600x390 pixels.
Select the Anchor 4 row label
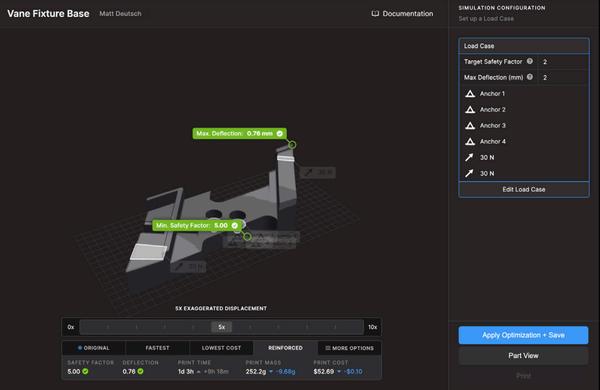click(x=492, y=142)
